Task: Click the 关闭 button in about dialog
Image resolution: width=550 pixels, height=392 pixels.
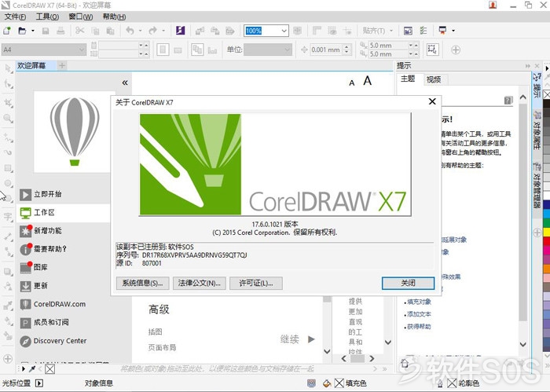Action: pos(408,284)
